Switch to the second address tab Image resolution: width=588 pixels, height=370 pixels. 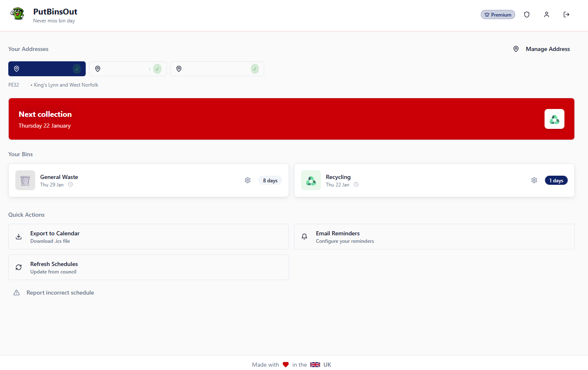[128, 69]
